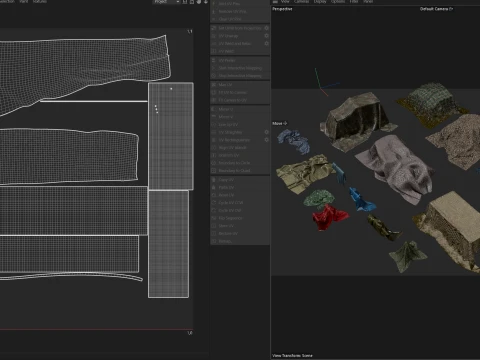The width and height of the screenshot is (480, 360).
Task: Click the Restore UV Pins command
Action: click(232, 11)
